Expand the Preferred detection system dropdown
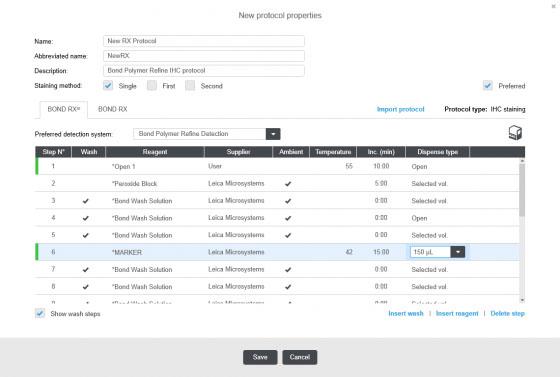 point(273,134)
